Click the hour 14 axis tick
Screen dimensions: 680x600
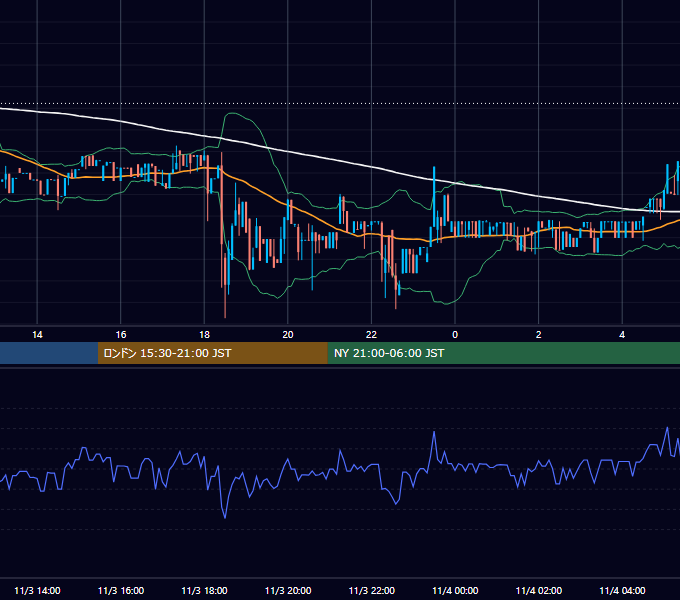point(37,335)
